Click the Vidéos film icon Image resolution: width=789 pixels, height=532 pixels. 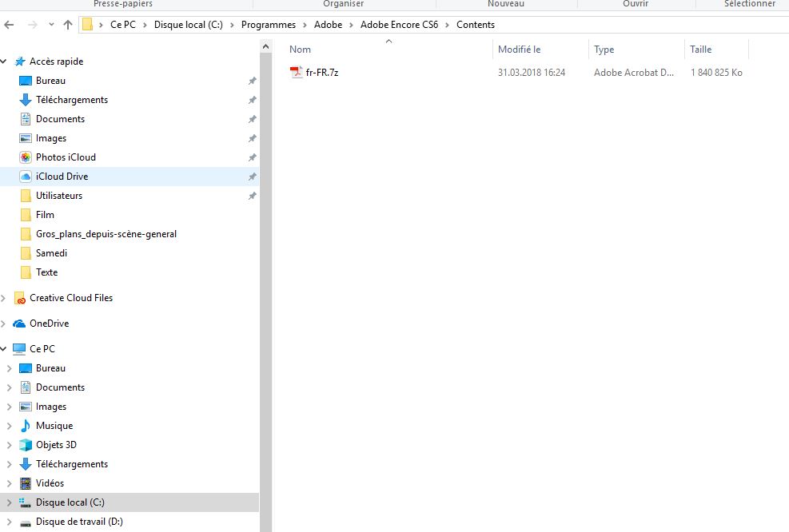click(x=25, y=483)
